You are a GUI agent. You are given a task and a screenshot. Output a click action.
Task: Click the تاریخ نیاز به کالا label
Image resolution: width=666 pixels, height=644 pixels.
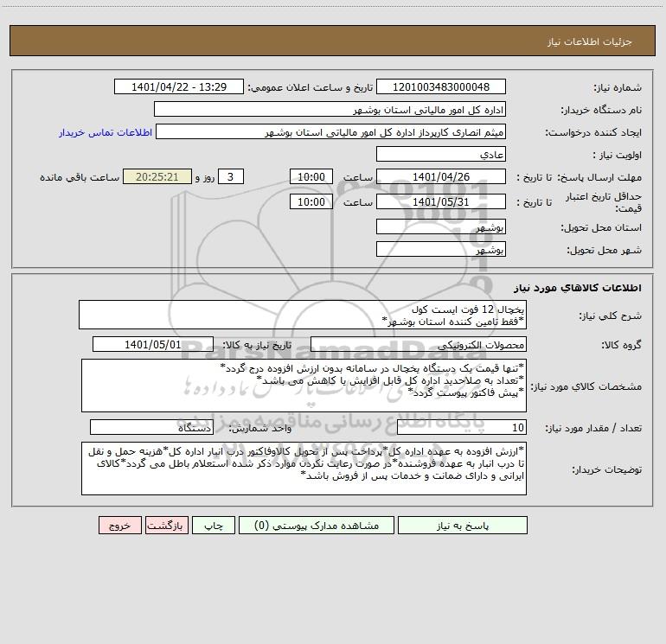pos(257,346)
